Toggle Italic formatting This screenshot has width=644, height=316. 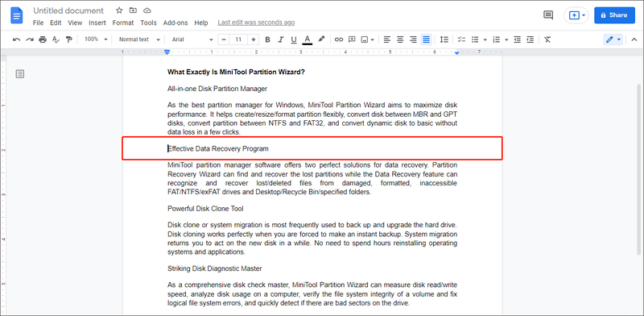pos(281,39)
